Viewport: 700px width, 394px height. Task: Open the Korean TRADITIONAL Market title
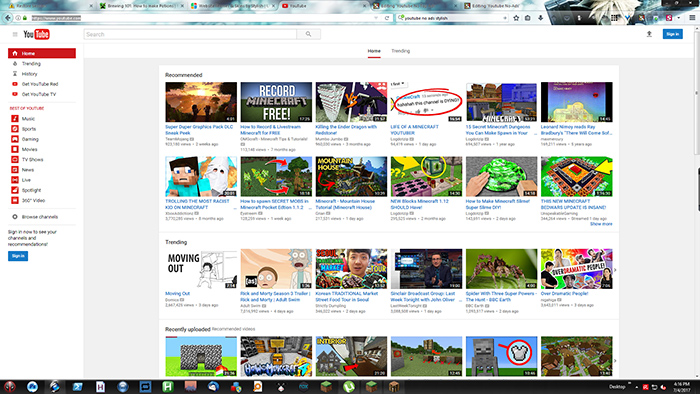(347, 297)
